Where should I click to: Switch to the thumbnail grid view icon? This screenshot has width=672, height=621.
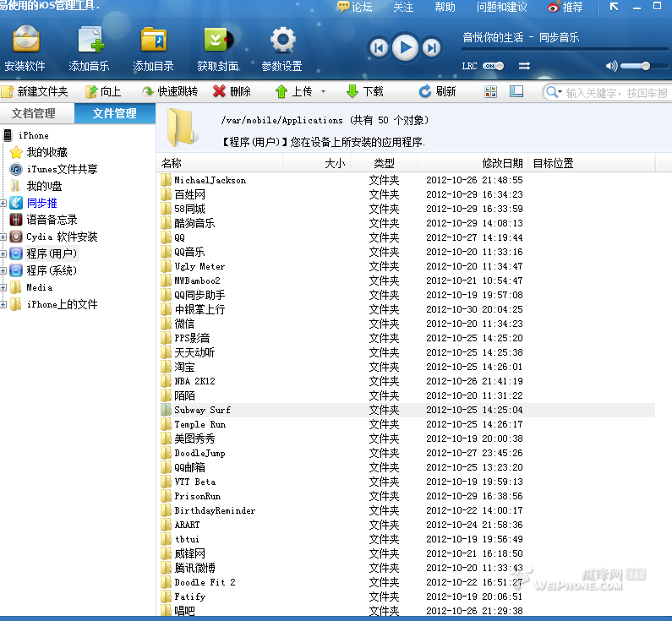click(491, 91)
